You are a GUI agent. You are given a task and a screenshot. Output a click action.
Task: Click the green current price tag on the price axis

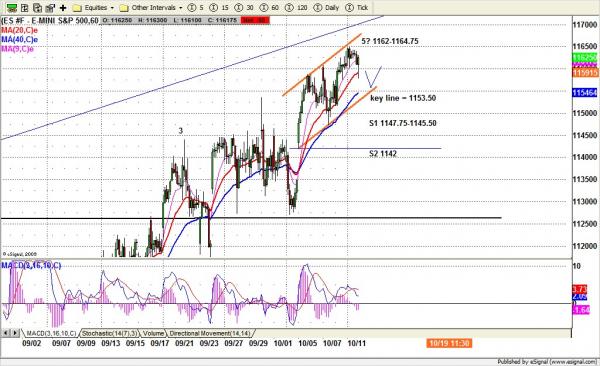[584, 57]
